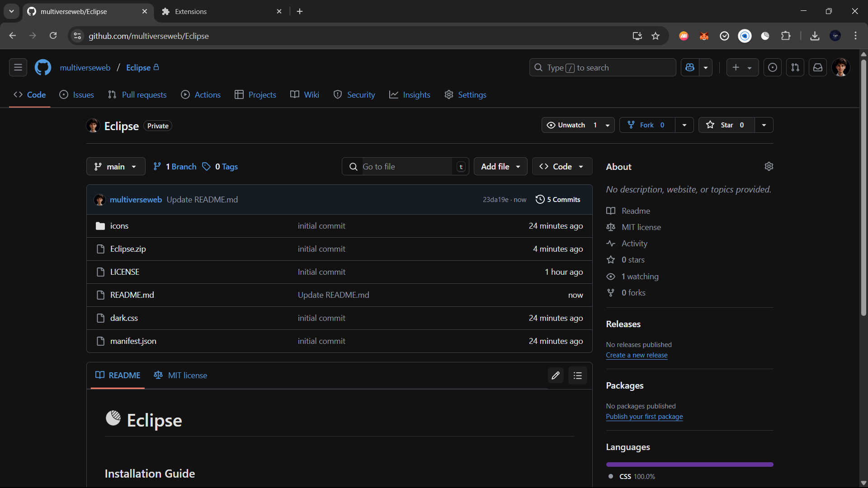This screenshot has width=868, height=488.
Task: Open the multiverseweb owner link in breadcrumb
Action: (85, 68)
